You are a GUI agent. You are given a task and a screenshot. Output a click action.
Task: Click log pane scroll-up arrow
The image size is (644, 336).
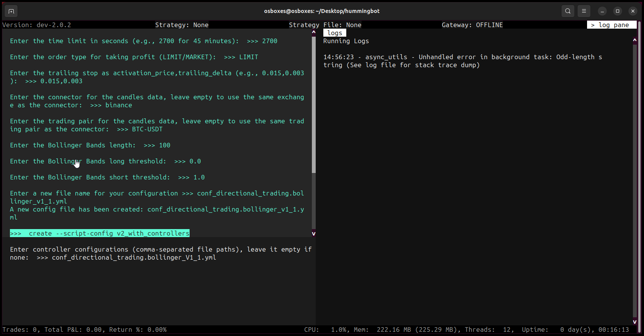pos(635,40)
